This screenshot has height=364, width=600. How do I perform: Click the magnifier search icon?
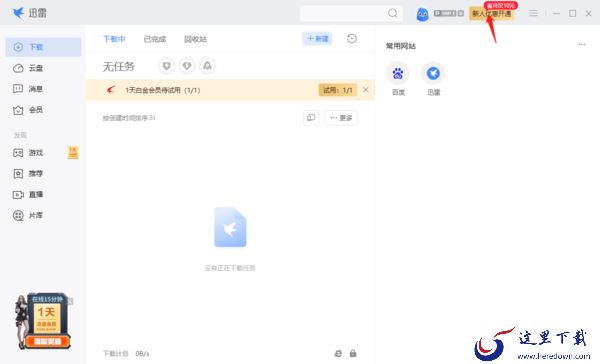point(393,13)
